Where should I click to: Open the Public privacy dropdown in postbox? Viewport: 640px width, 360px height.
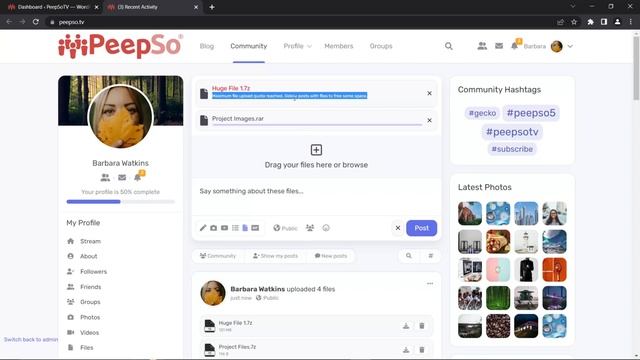pos(285,228)
